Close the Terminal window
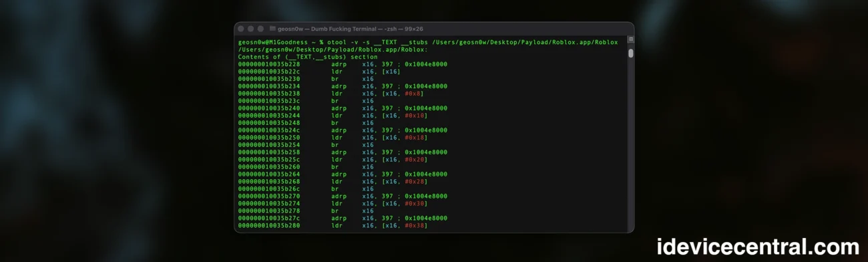Viewport: 868px width, 262px height. point(241,29)
